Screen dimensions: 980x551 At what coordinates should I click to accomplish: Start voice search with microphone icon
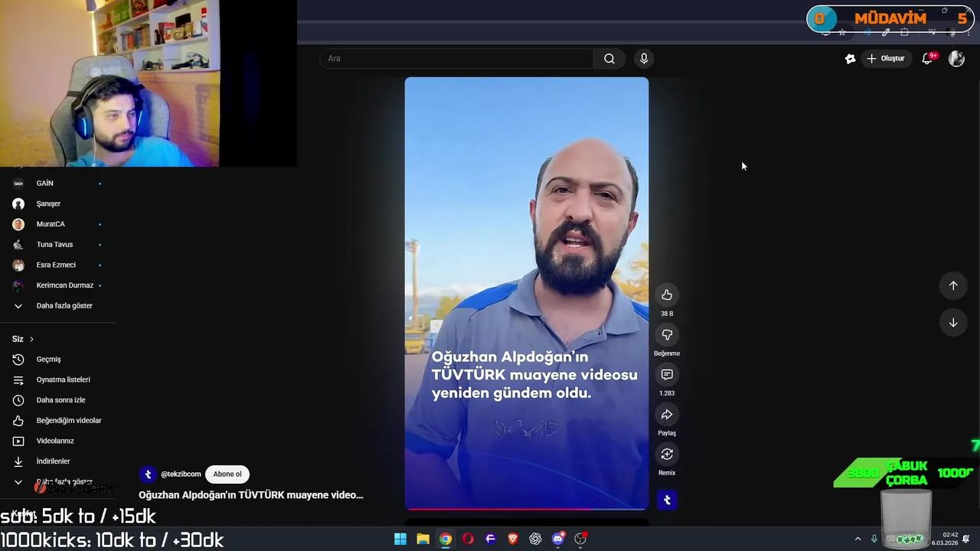(x=644, y=58)
